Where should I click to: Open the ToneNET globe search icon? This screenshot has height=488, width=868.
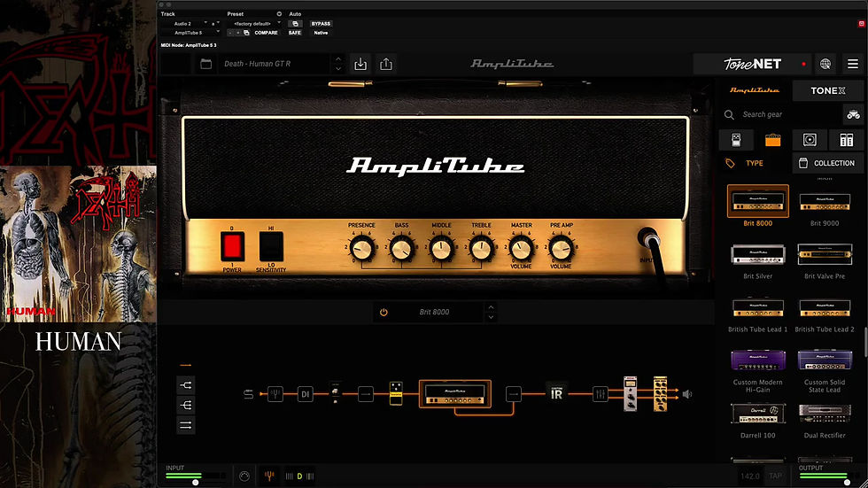(825, 64)
